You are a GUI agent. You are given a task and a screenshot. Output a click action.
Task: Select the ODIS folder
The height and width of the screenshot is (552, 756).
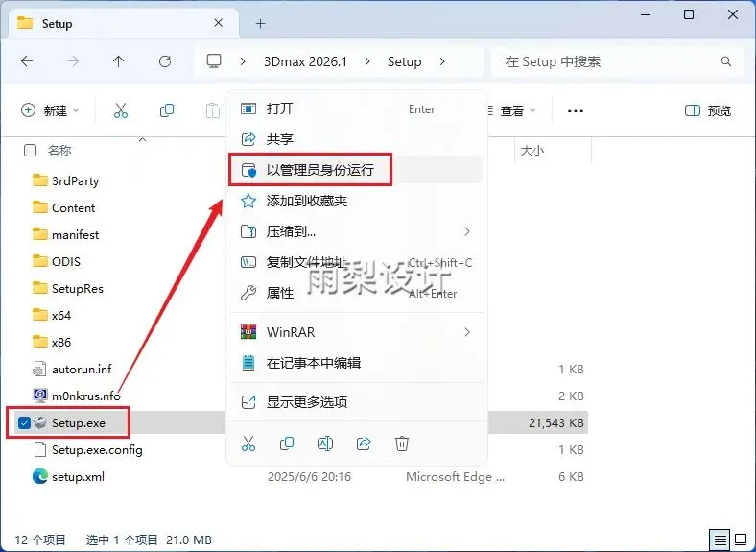pos(56,261)
